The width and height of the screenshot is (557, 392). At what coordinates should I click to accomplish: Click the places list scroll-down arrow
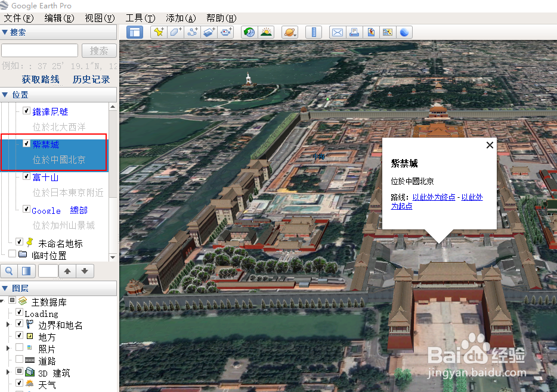[113, 257]
